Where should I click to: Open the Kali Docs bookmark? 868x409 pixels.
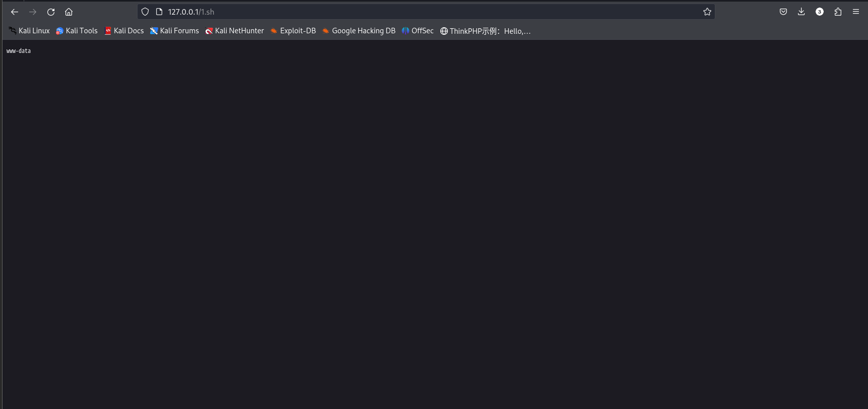(x=124, y=31)
